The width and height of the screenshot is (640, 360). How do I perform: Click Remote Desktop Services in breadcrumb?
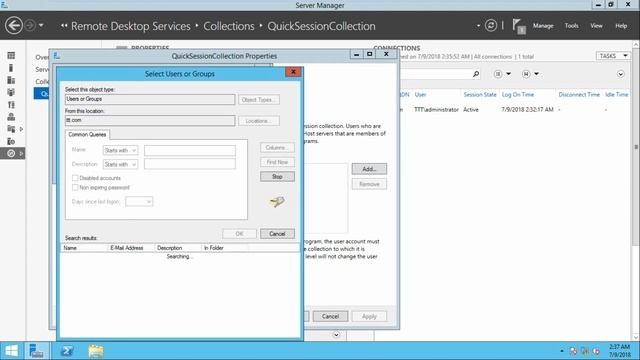tap(131, 26)
